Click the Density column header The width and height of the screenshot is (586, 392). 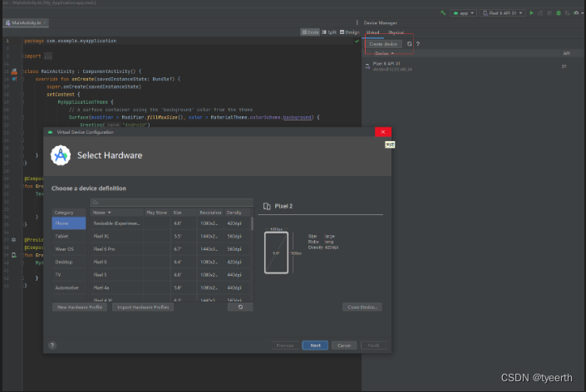click(238, 213)
